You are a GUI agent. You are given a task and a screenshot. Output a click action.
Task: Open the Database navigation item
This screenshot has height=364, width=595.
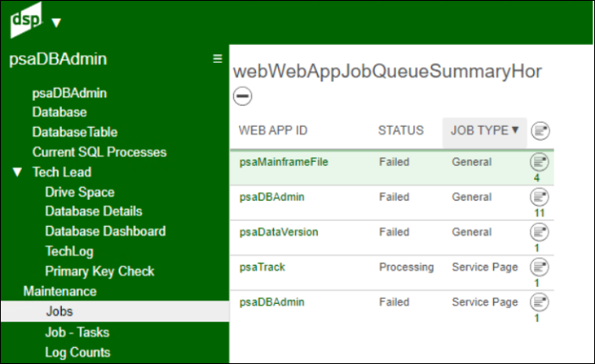[x=59, y=113]
